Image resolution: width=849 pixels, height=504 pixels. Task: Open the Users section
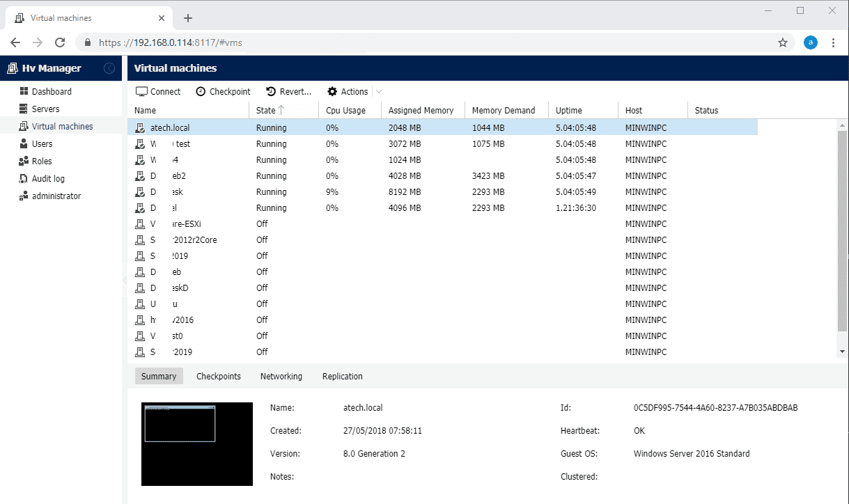pos(36,143)
